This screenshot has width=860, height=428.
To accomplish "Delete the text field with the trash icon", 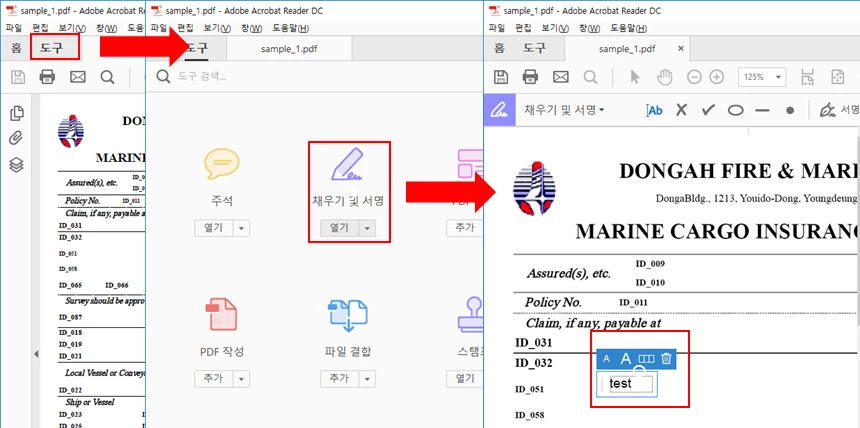I will (666, 359).
